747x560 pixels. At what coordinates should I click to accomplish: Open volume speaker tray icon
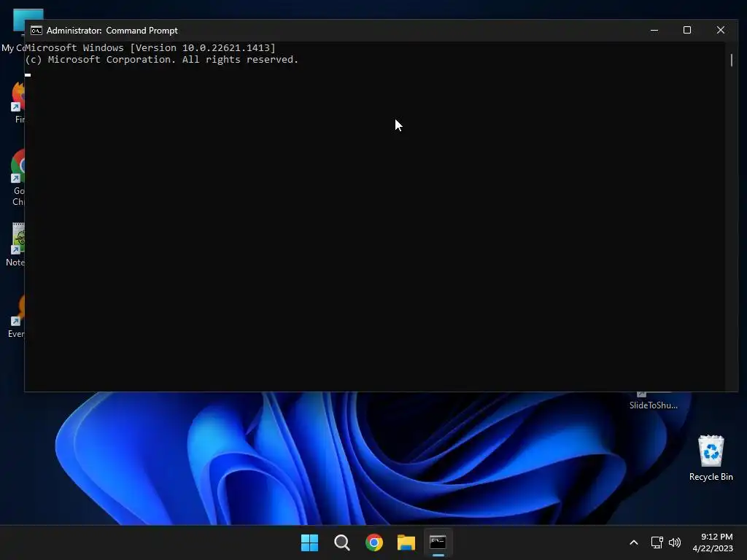(675, 542)
